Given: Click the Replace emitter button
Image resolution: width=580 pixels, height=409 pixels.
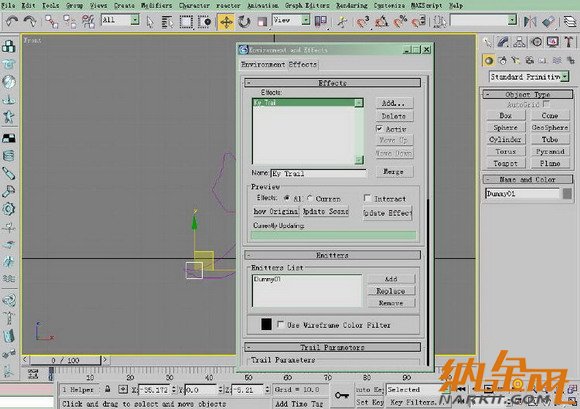Looking at the screenshot, I should (x=391, y=291).
